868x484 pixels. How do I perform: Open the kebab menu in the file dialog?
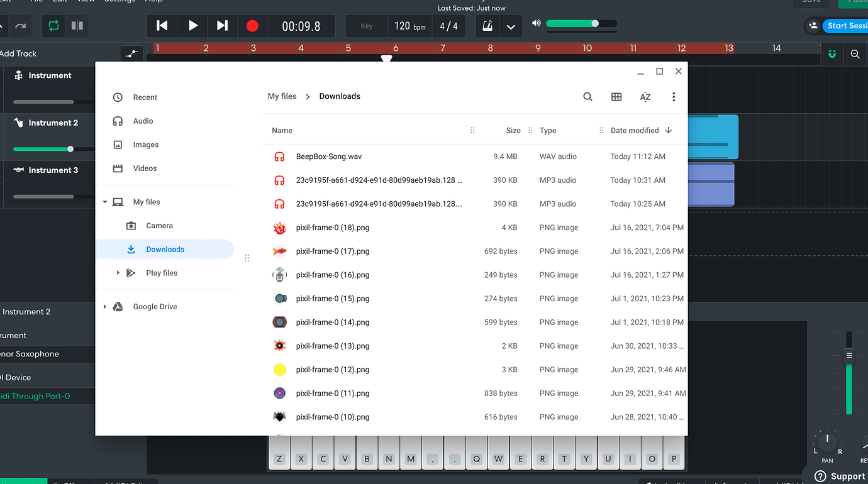674,97
